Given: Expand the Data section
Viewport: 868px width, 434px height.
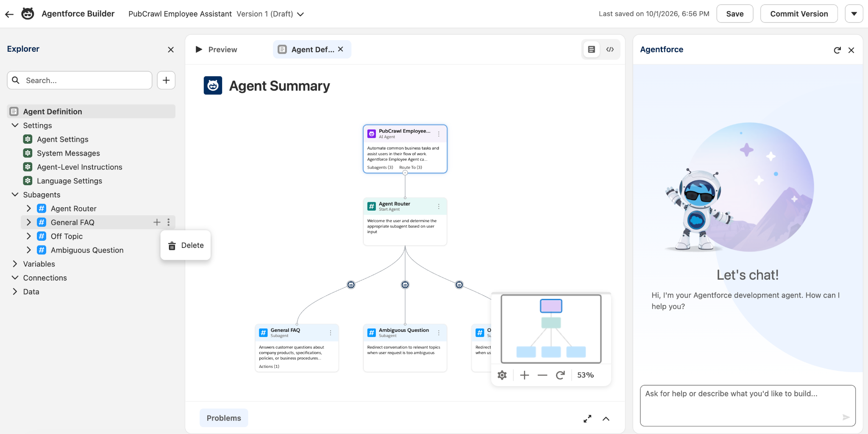Looking at the screenshot, I should 15,292.
